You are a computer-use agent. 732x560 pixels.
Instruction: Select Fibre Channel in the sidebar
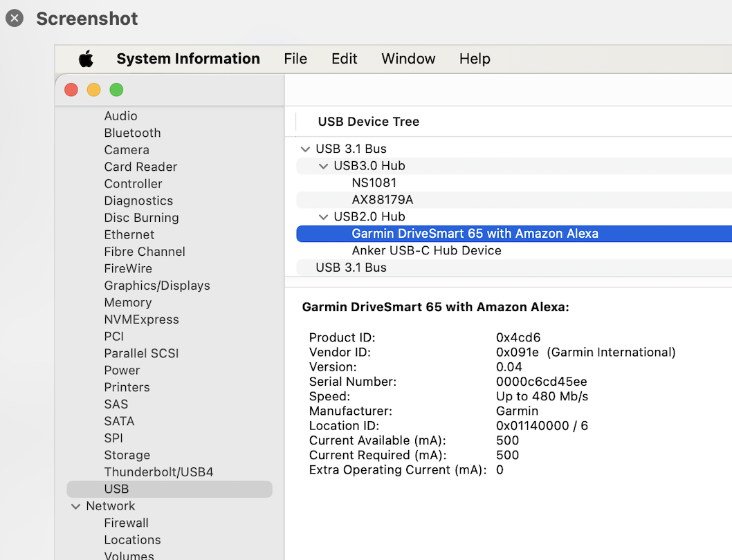point(145,252)
